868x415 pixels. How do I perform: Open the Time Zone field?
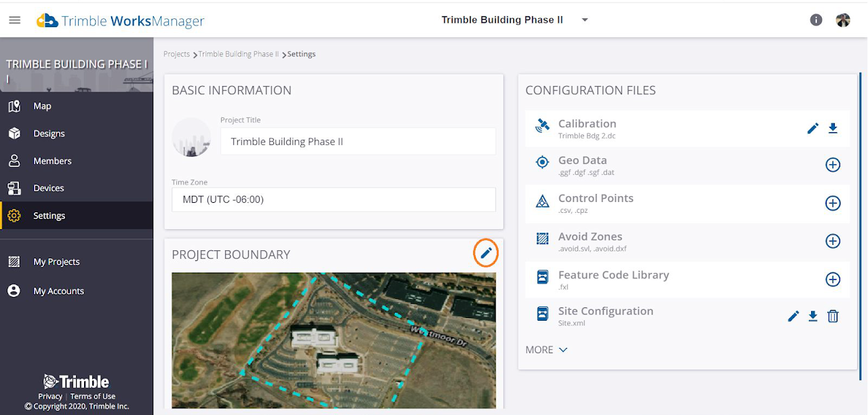coord(334,200)
